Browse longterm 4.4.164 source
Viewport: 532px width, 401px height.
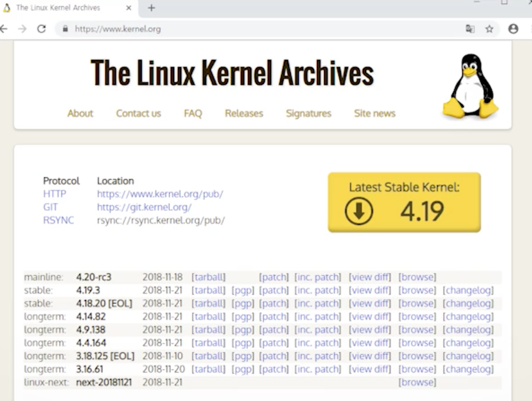point(417,343)
